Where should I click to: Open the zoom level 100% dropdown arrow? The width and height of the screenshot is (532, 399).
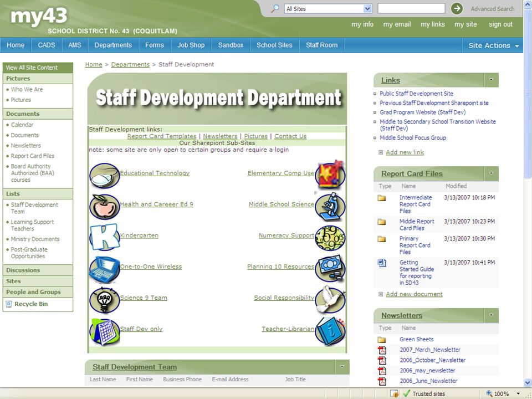(518, 393)
